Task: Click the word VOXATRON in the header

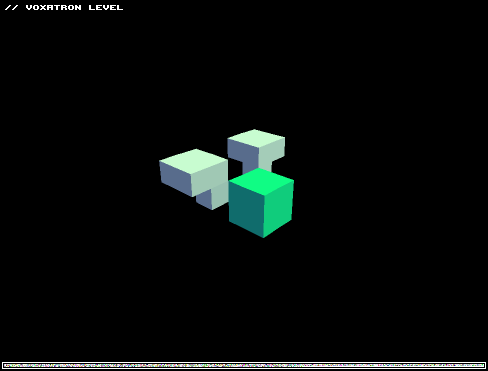Action: click(53, 8)
